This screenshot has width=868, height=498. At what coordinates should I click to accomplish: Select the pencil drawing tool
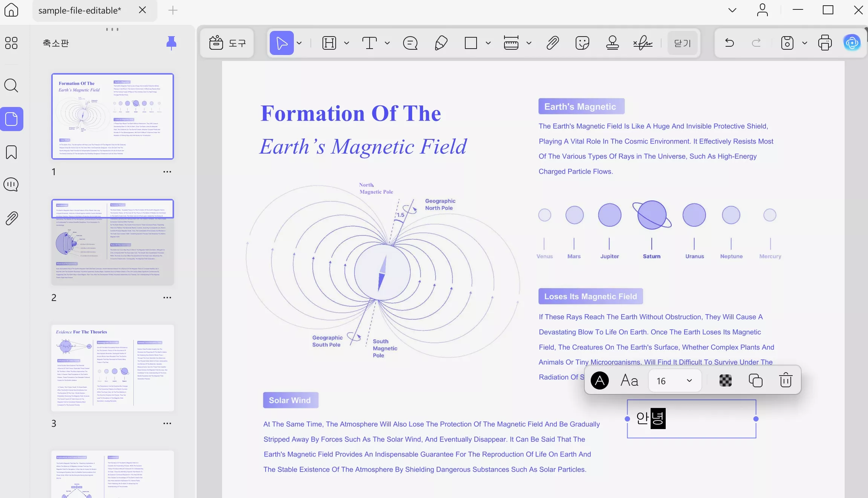click(441, 43)
